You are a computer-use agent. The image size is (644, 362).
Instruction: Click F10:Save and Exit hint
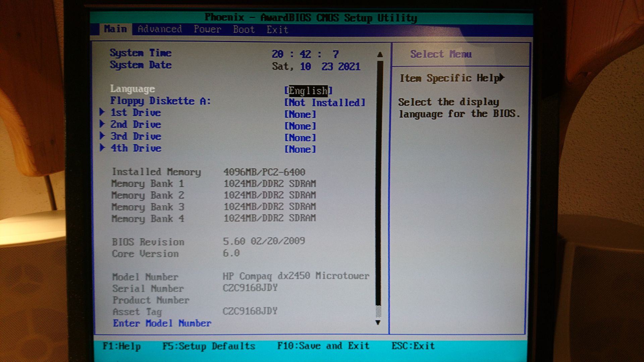click(x=323, y=346)
